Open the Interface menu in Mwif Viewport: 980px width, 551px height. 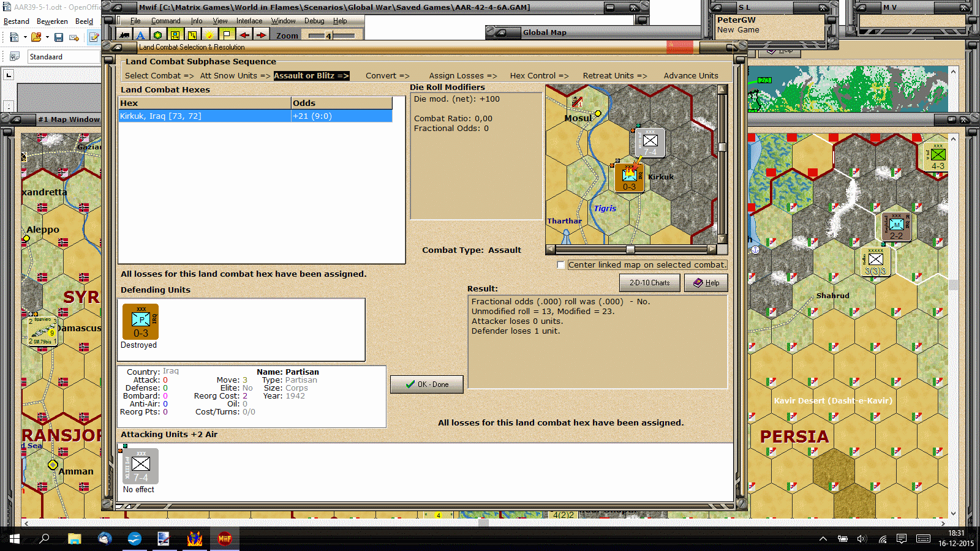click(249, 21)
